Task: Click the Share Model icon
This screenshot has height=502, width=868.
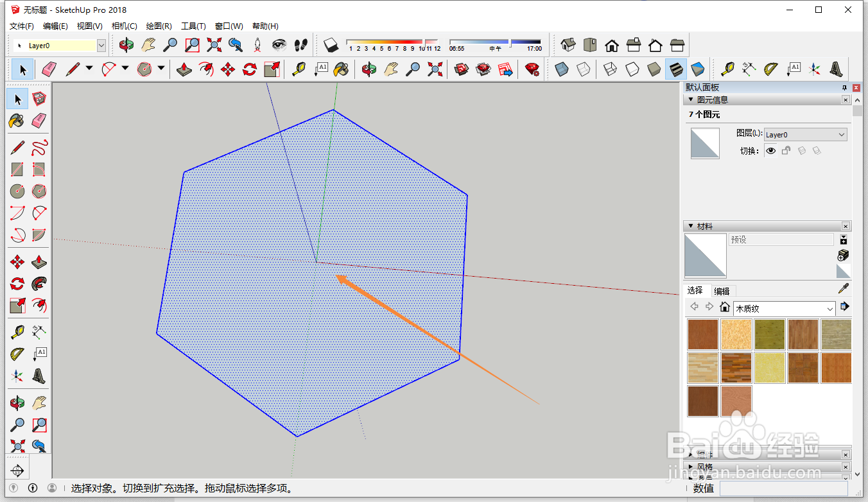Action: 483,69
